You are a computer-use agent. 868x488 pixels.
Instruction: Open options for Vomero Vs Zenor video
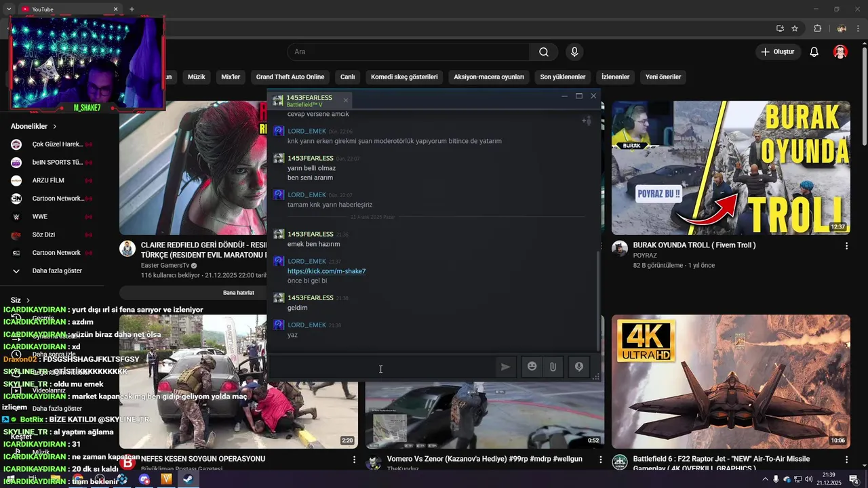tap(600, 460)
